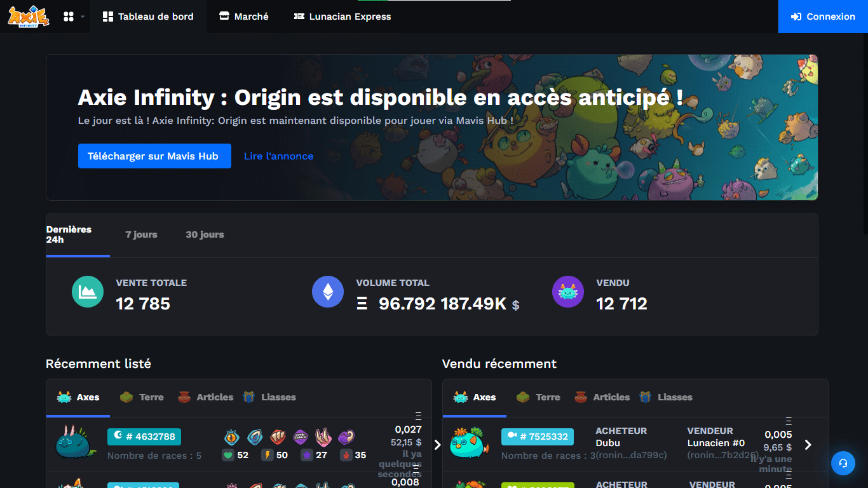The image size is (868, 488).
Task: Click the Axie Infinity logo
Action: point(28,17)
